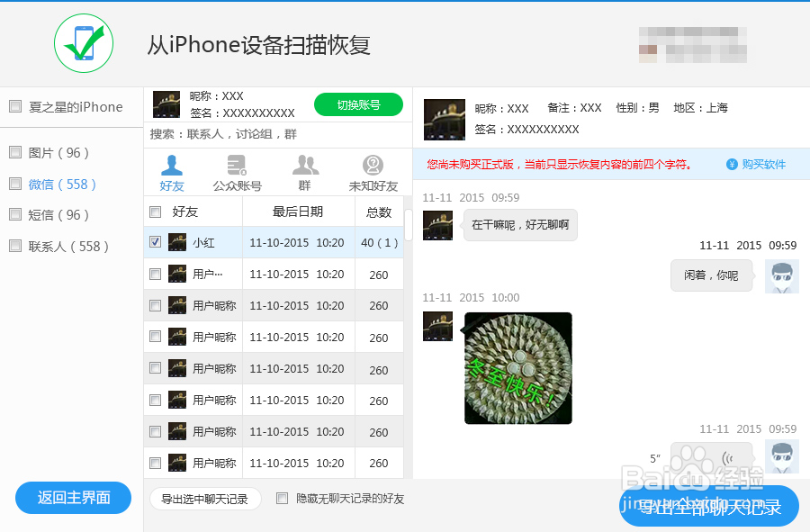Click the search field 联系人，讨论组，群

pos(278,134)
